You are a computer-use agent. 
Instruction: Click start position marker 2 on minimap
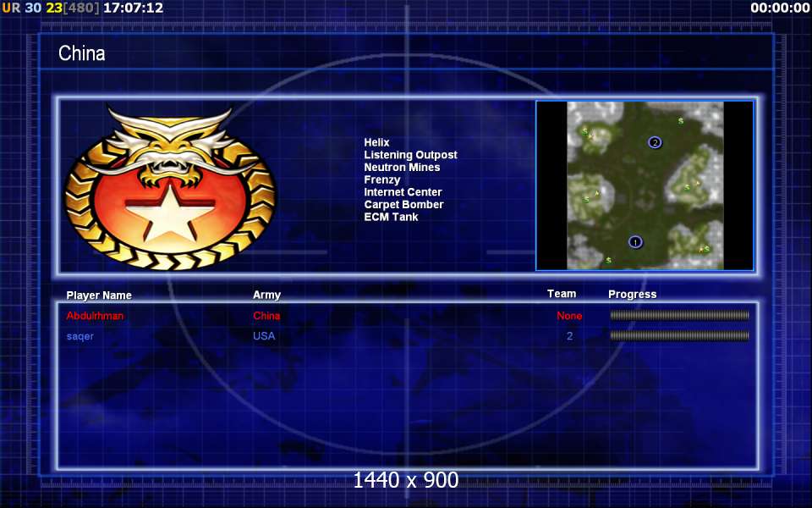655,142
